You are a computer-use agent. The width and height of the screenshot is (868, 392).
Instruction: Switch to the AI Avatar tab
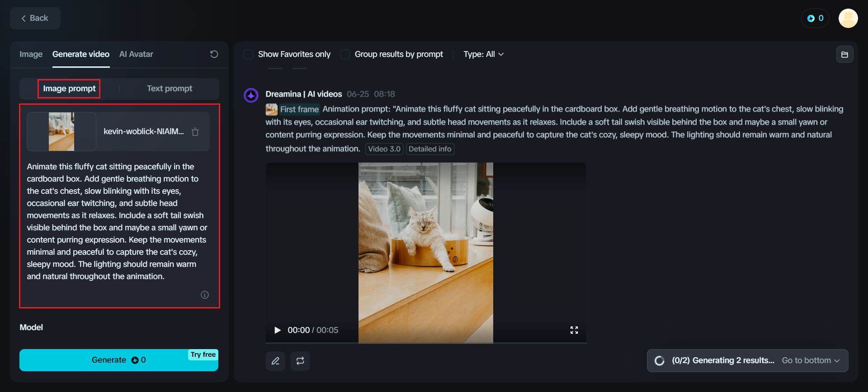(x=136, y=54)
